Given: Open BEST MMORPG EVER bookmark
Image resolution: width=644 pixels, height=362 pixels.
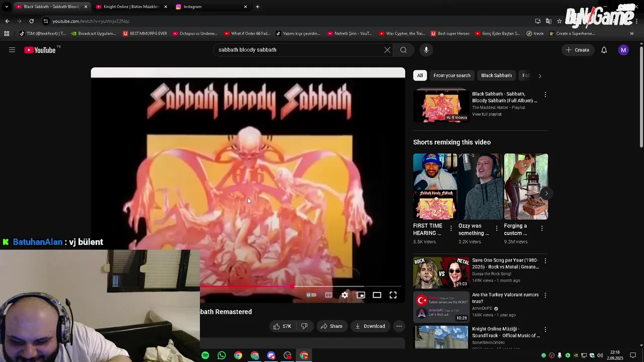Looking at the screenshot, I should click(145, 34).
